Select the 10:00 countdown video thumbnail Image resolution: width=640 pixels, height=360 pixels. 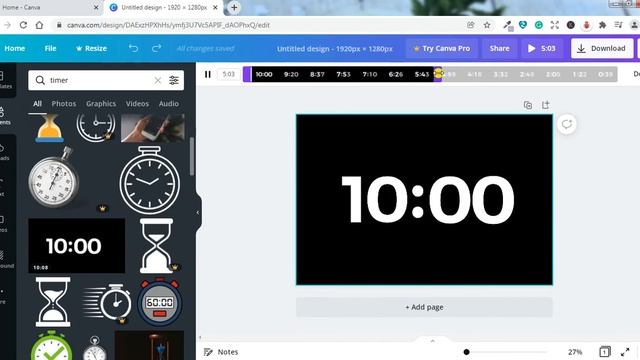77,246
